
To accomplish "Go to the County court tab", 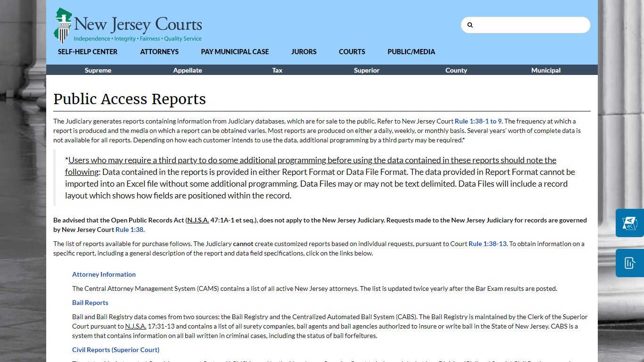I will pos(456,70).
